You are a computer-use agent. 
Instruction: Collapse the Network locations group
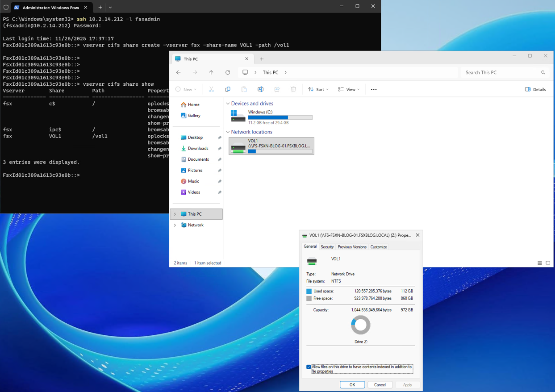(228, 132)
